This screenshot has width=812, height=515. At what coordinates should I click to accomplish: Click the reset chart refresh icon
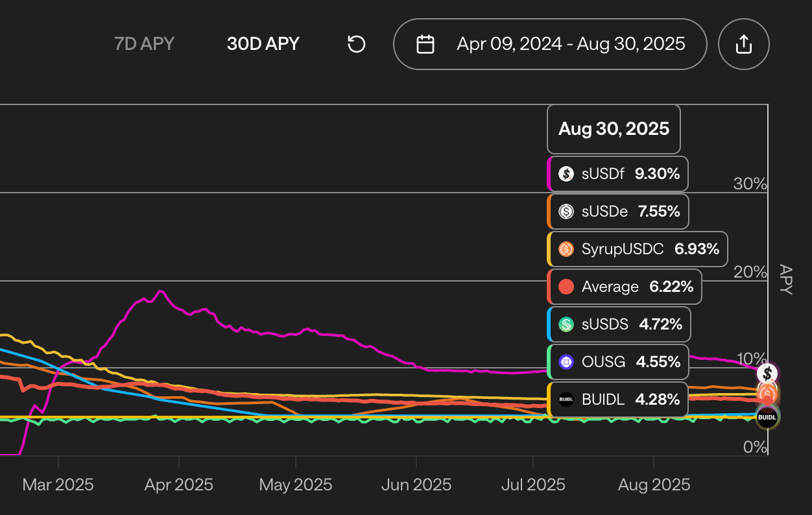click(x=357, y=44)
